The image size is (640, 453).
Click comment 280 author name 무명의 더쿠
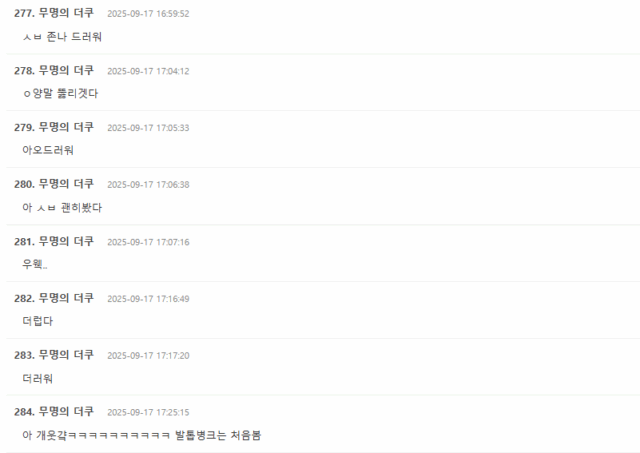[66, 184]
